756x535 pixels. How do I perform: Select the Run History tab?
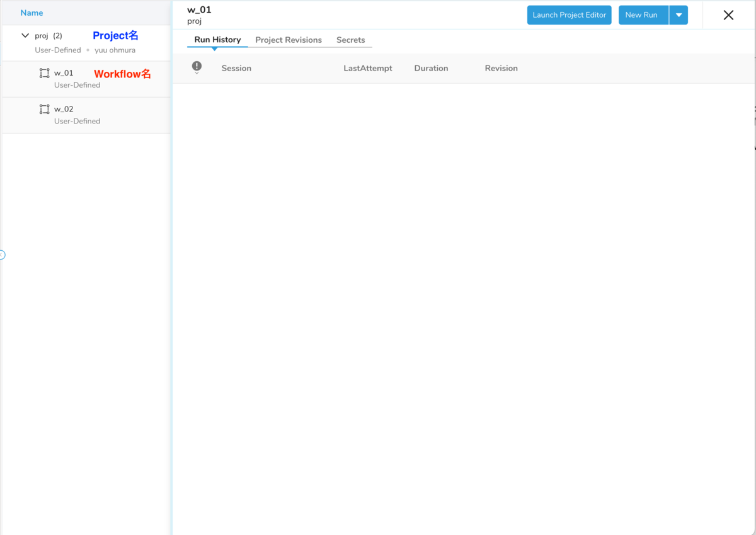(x=217, y=39)
